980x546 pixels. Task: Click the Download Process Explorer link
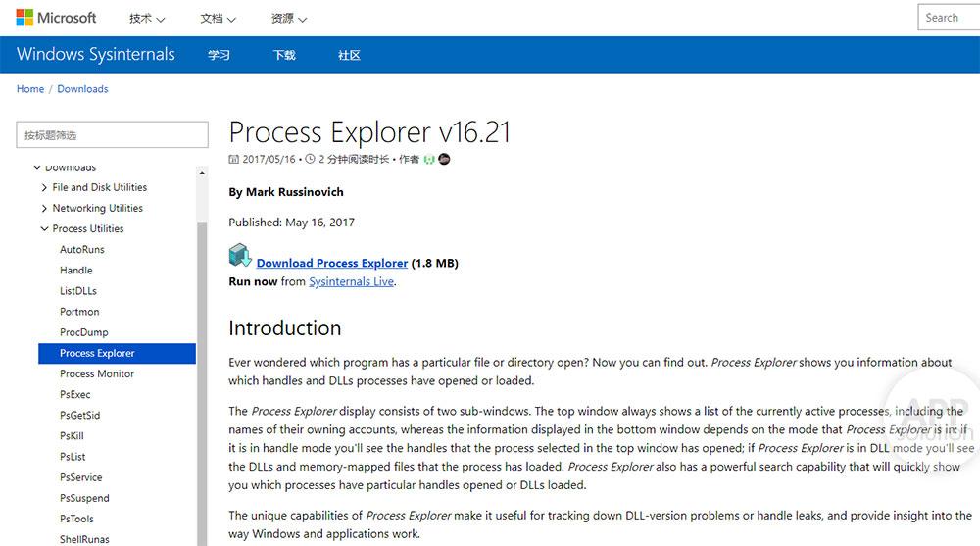pos(332,263)
